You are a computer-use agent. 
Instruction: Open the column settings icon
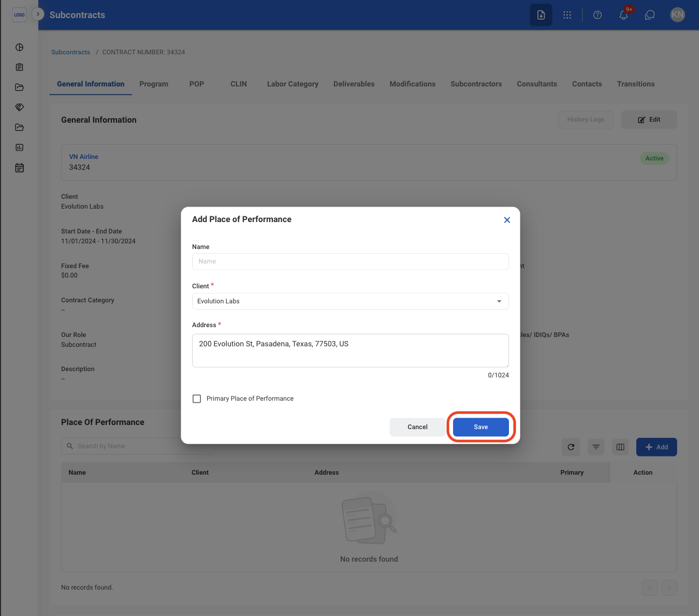pos(620,447)
